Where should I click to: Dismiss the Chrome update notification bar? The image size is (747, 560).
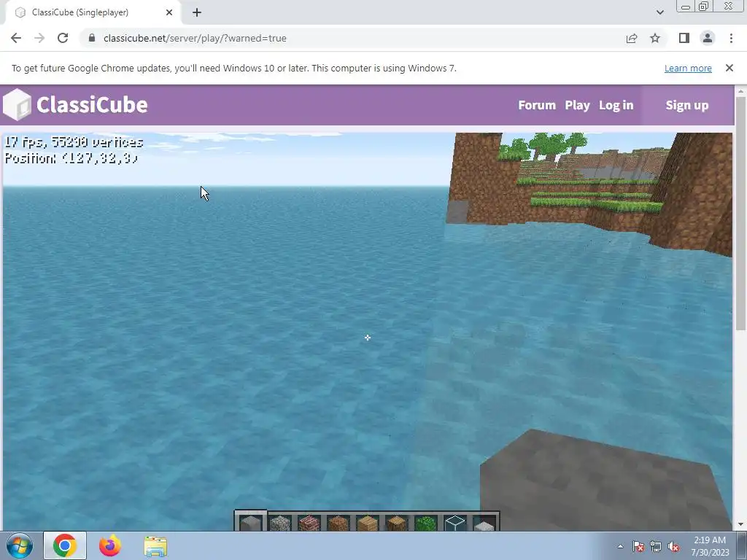pyautogui.click(x=729, y=68)
